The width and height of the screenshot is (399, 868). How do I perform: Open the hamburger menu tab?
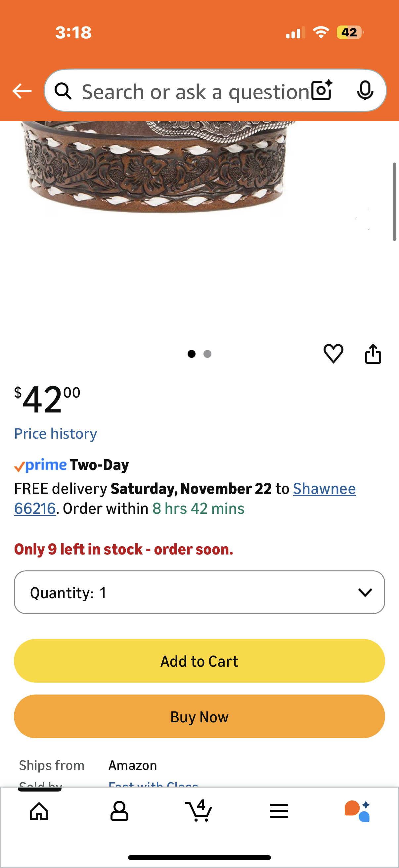[279, 811]
